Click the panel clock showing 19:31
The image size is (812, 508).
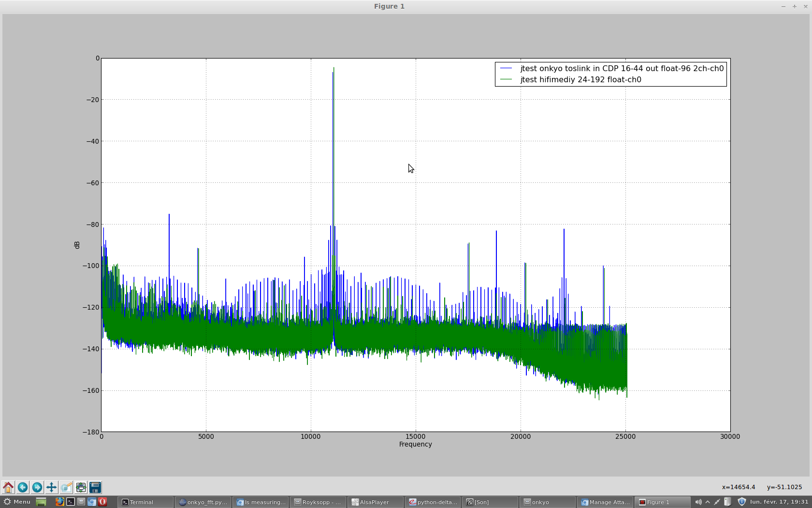(x=779, y=502)
